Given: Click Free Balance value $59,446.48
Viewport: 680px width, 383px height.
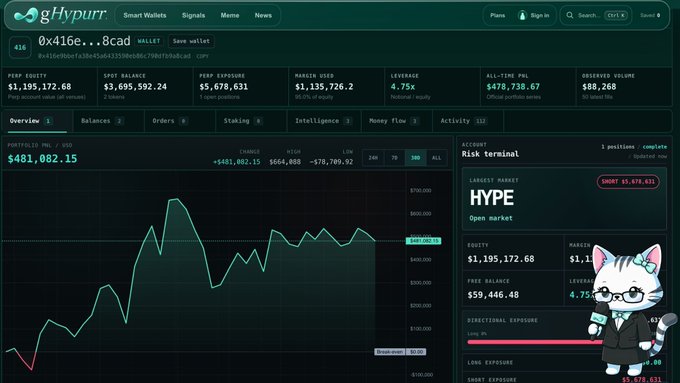Looking at the screenshot, I should 493,295.
